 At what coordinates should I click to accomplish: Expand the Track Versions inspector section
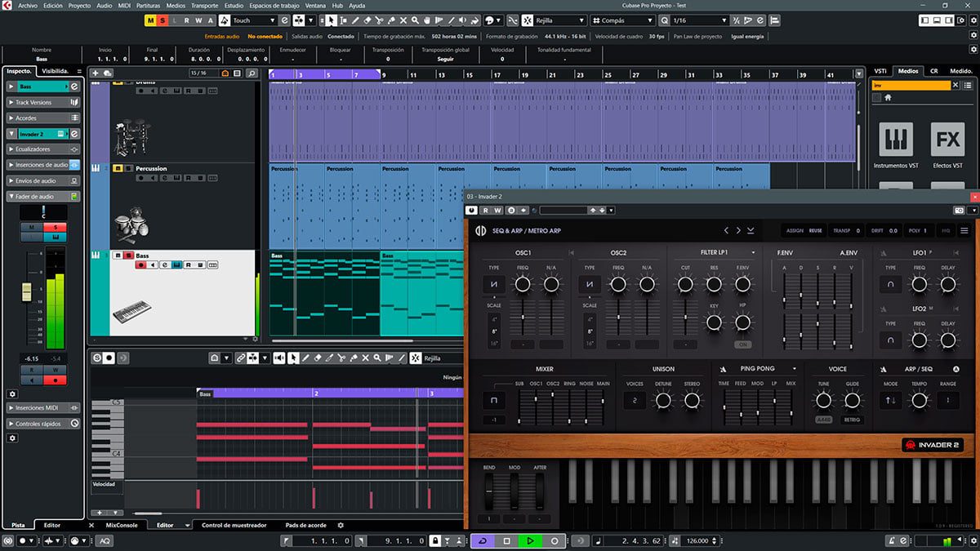[x=43, y=102]
